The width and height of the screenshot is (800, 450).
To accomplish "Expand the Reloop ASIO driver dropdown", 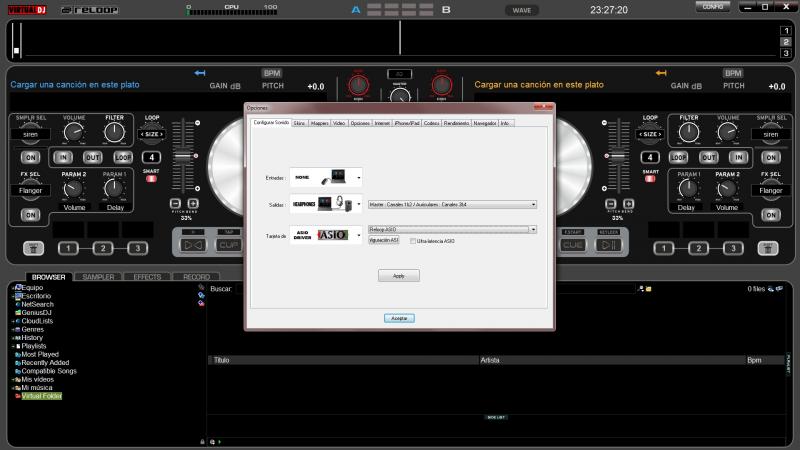I will click(452, 229).
